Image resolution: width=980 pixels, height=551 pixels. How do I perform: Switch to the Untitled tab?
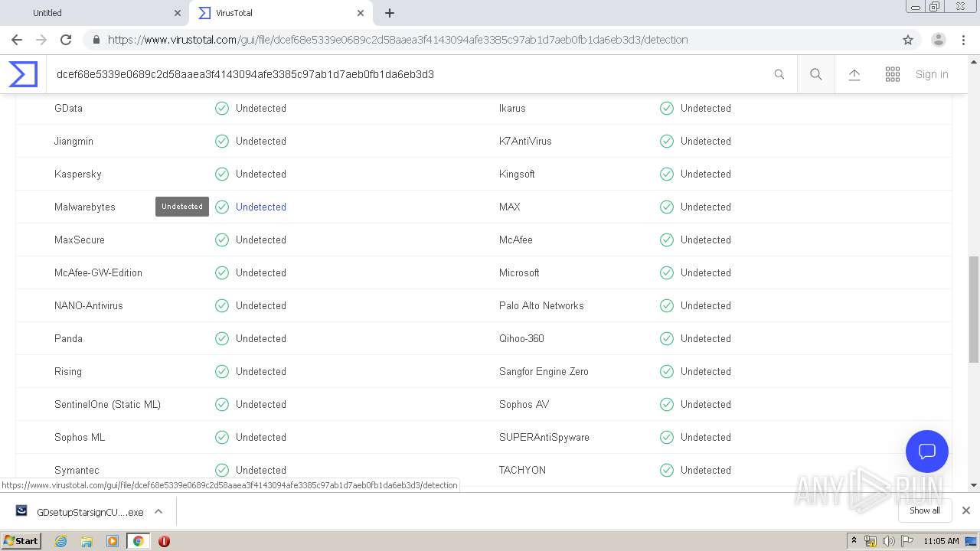coord(96,13)
